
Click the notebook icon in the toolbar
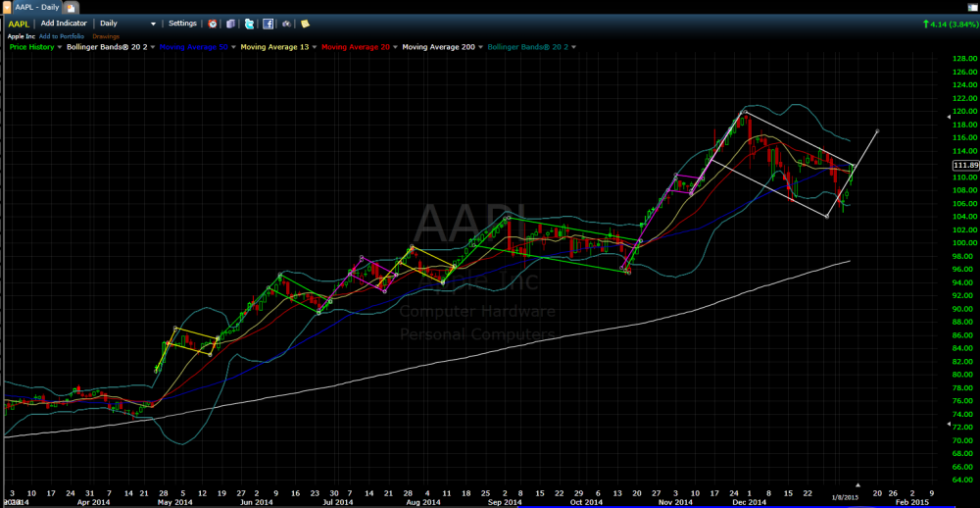pos(230,24)
